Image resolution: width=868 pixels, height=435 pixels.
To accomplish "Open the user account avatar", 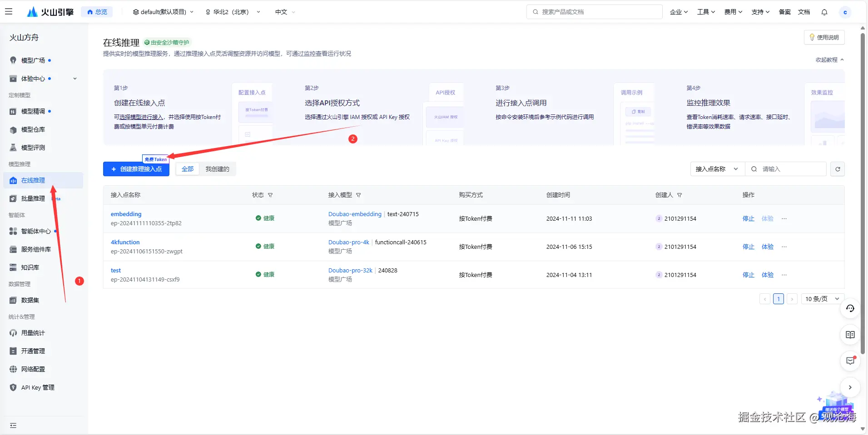I will pos(845,12).
